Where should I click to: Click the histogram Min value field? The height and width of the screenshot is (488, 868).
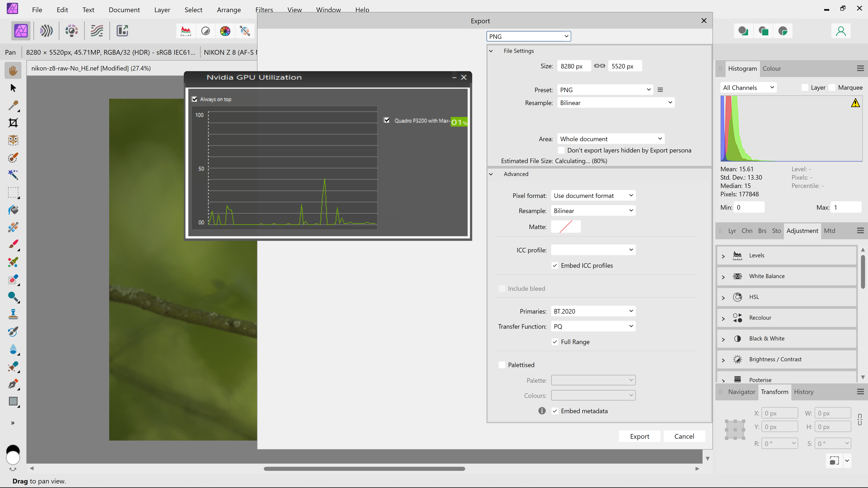pos(749,207)
